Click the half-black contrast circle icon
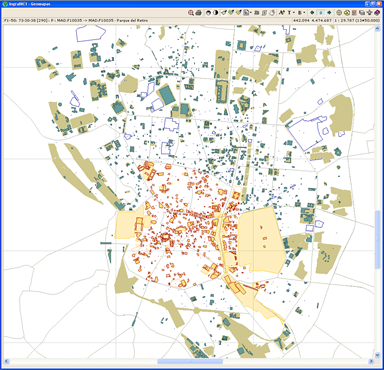 pyautogui.click(x=216, y=13)
